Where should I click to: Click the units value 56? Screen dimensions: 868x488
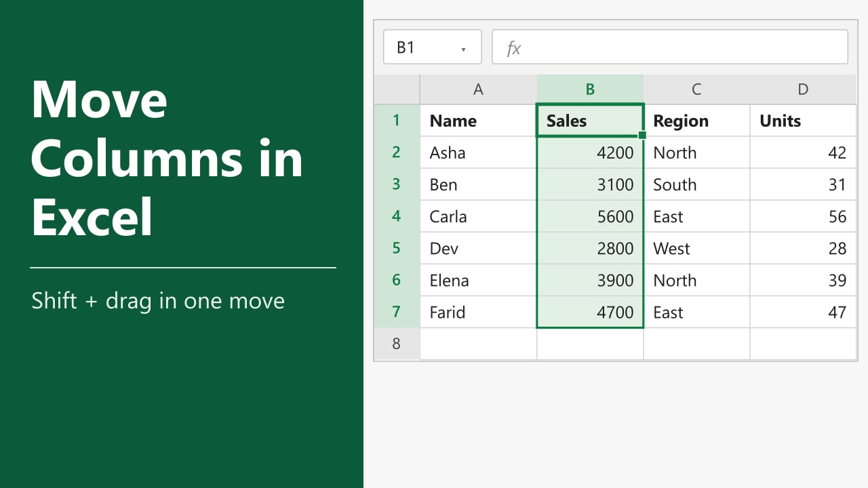803,216
